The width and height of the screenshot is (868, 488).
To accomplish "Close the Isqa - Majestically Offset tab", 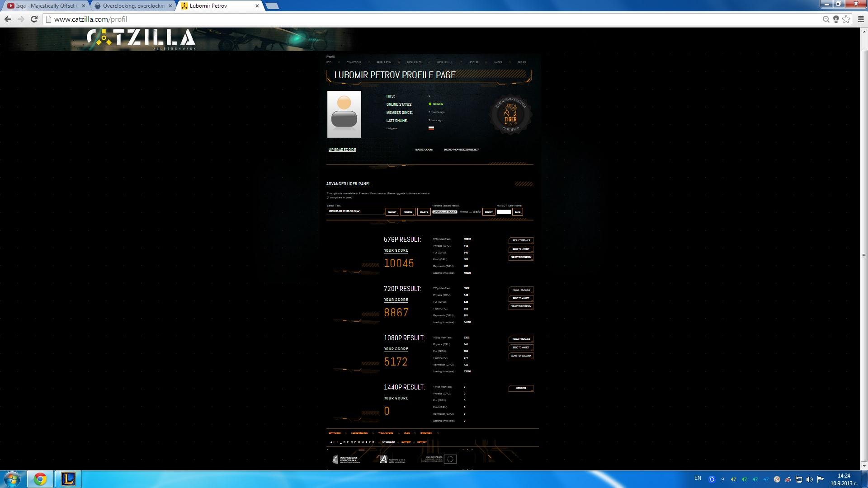I will tap(83, 6).
